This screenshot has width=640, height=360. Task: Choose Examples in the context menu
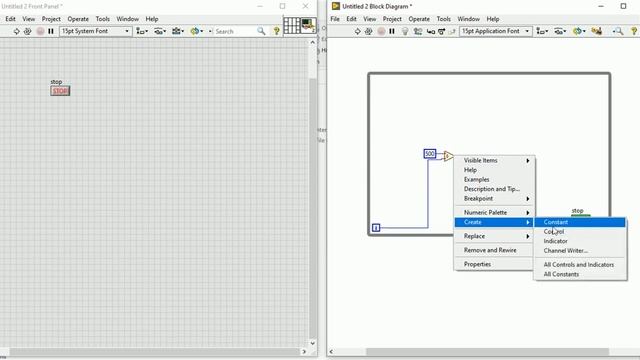point(495,179)
